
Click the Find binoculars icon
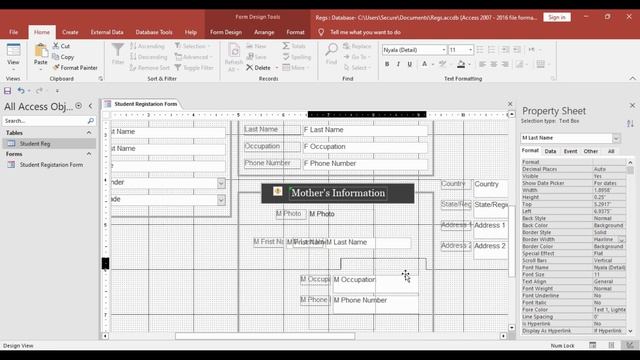point(331,50)
